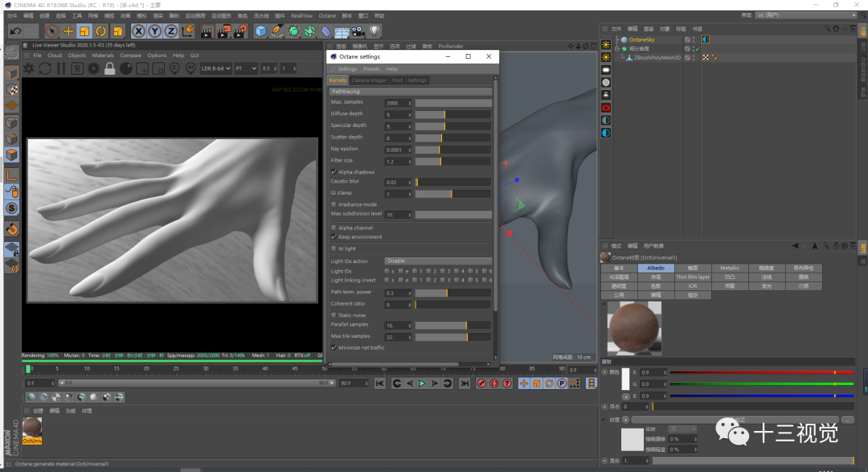The width and height of the screenshot is (868, 472).
Task: Open Light IDs action Disable dropdown
Action: [x=438, y=261]
